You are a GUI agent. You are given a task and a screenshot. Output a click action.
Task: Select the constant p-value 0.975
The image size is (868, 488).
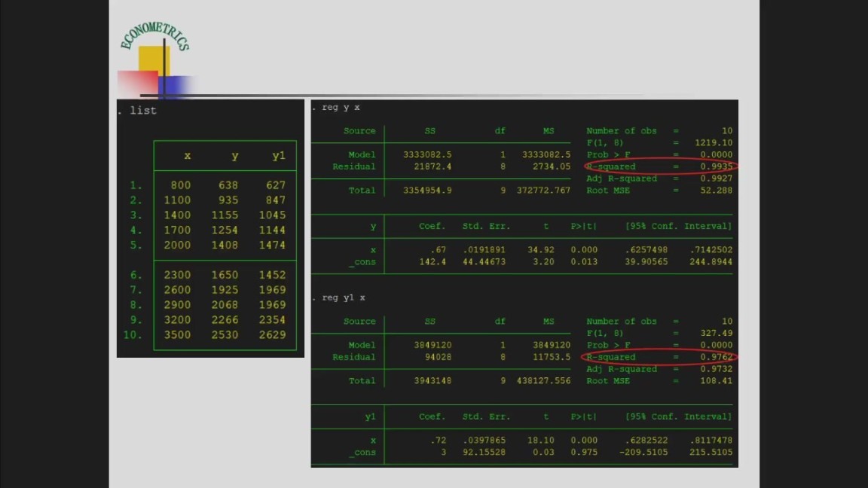pyautogui.click(x=584, y=452)
